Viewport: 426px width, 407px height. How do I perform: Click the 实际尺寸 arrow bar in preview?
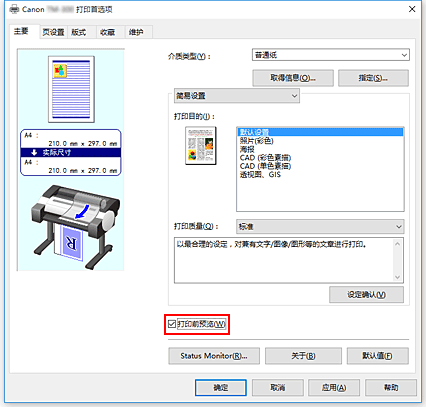pyautogui.click(x=71, y=153)
